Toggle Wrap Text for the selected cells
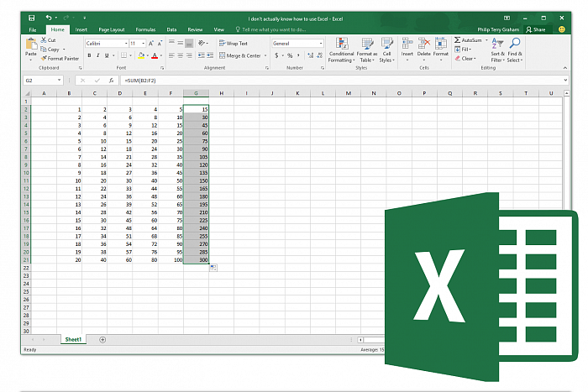Viewport: 588px width, 392px height. [x=234, y=43]
